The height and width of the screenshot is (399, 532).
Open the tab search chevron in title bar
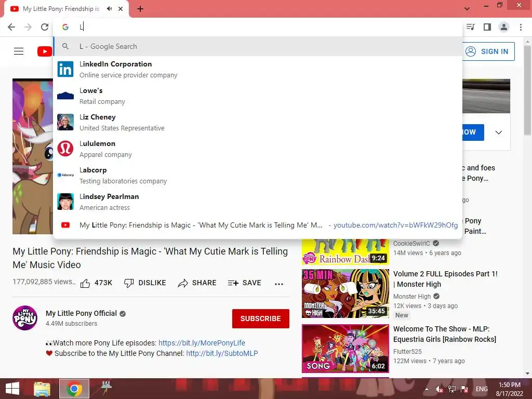point(467,9)
